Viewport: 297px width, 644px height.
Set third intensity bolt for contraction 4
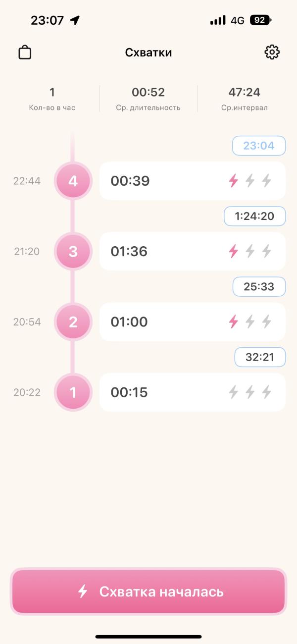click(x=267, y=181)
